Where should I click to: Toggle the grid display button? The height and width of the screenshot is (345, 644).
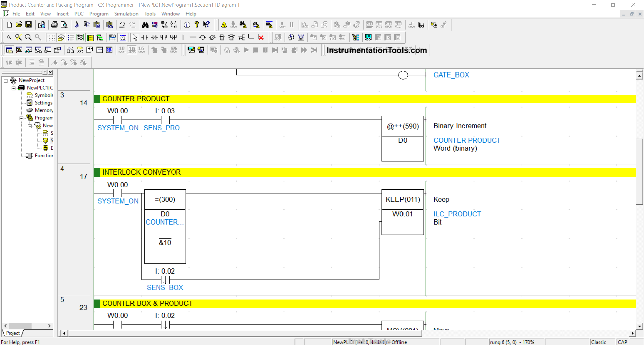click(x=51, y=37)
